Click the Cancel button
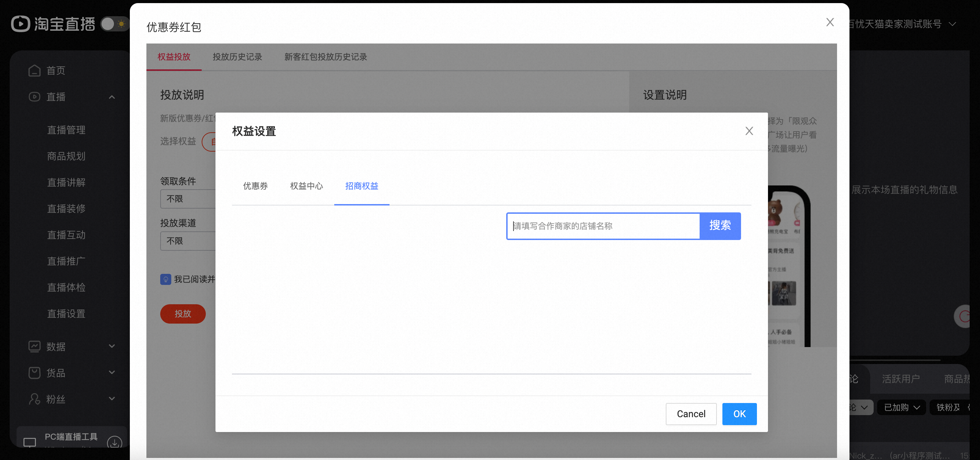980x460 pixels. [x=691, y=414]
